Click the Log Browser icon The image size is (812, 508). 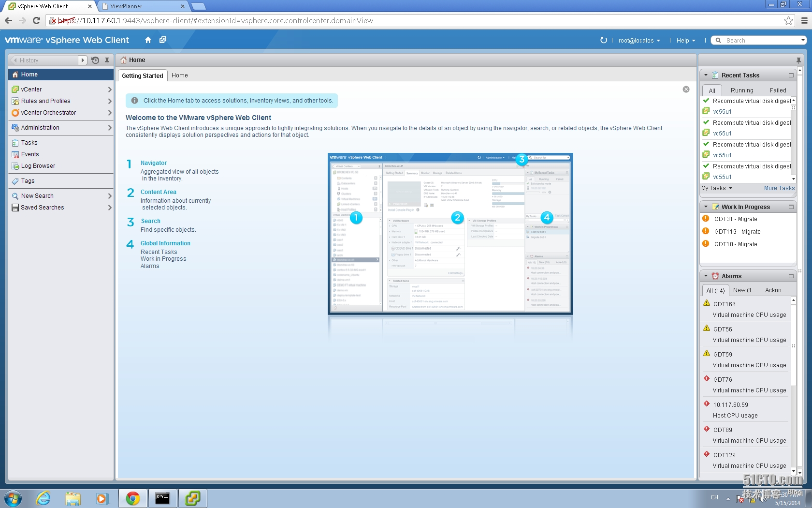(15, 166)
